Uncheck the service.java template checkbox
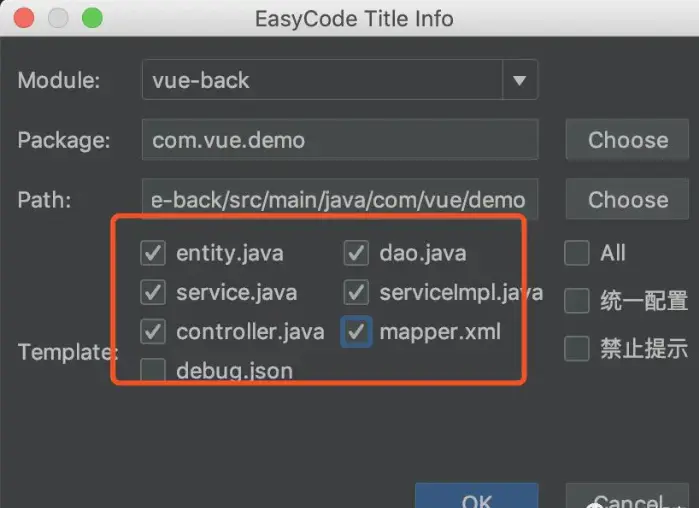This screenshot has width=699, height=508. pyautogui.click(x=153, y=292)
